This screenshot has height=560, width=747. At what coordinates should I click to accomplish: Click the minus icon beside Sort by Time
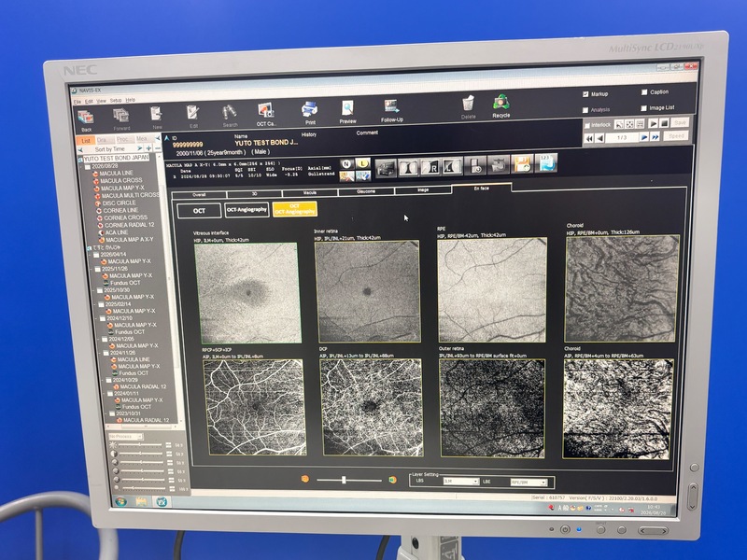tap(157, 148)
